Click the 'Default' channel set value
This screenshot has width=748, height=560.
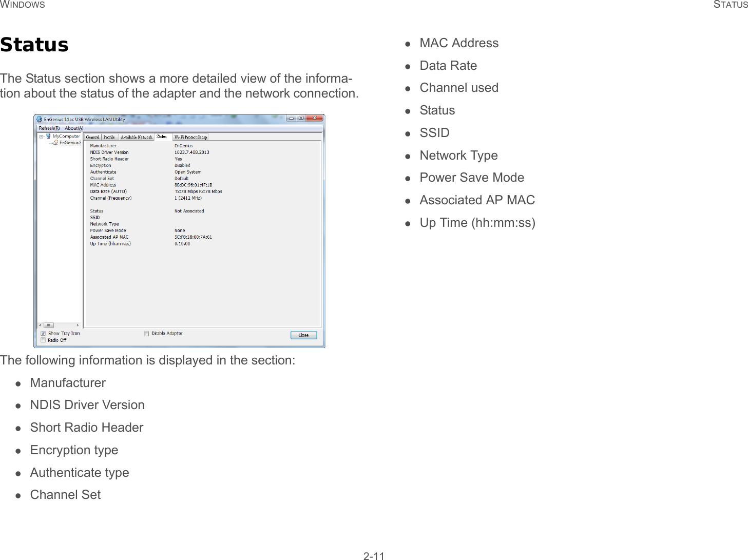click(181, 179)
